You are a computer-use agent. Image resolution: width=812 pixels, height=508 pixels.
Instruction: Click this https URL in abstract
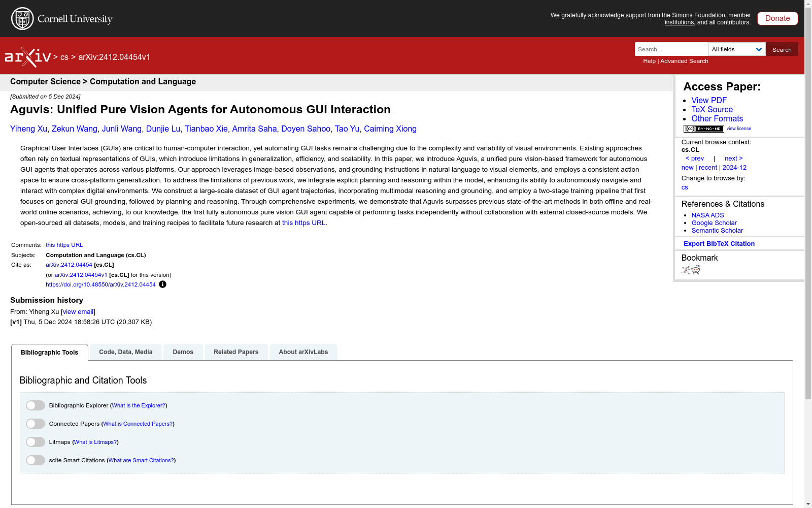pos(303,223)
